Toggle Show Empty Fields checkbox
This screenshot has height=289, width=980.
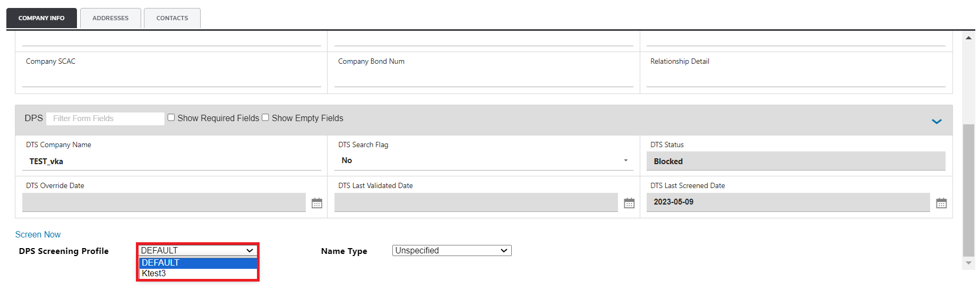point(265,117)
